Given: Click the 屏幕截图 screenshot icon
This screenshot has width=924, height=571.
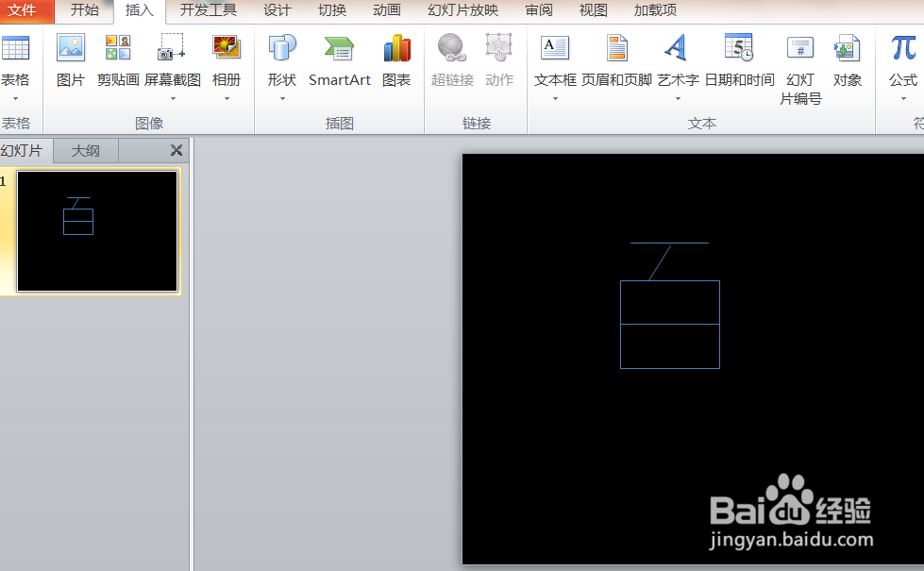Looking at the screenshot, I should click(172, 48).
